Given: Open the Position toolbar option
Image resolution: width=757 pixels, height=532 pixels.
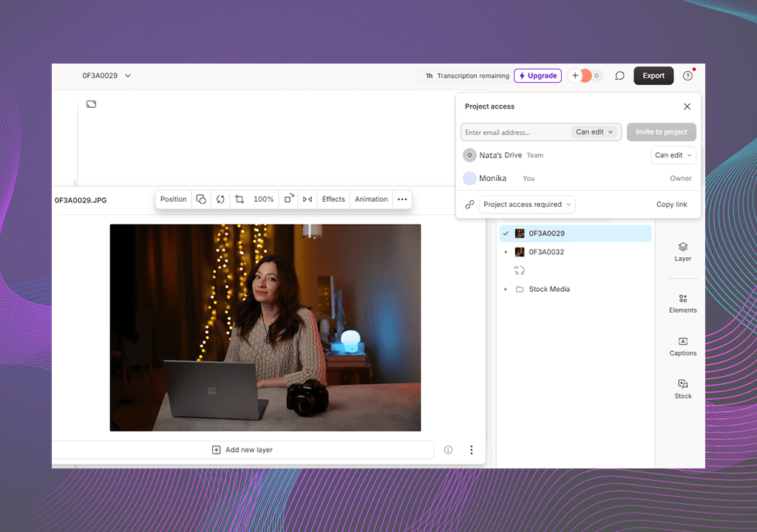Looking at the screenshot, I should coord(173,199).
